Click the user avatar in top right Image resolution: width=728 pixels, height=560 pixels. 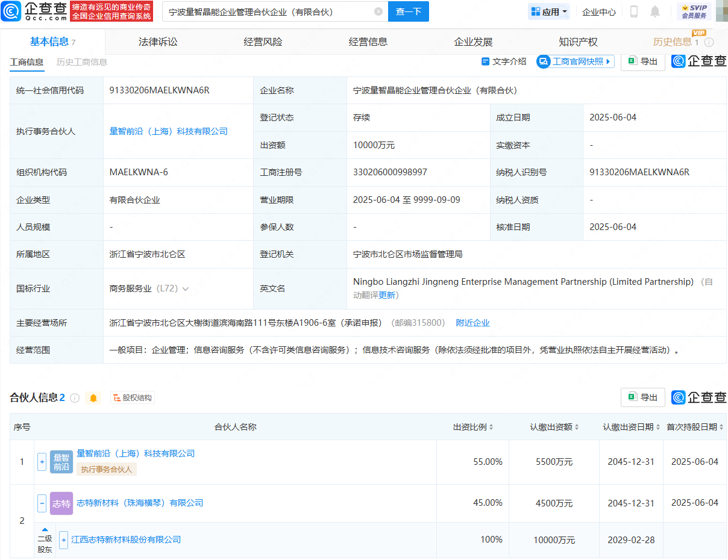coord(721,11)
